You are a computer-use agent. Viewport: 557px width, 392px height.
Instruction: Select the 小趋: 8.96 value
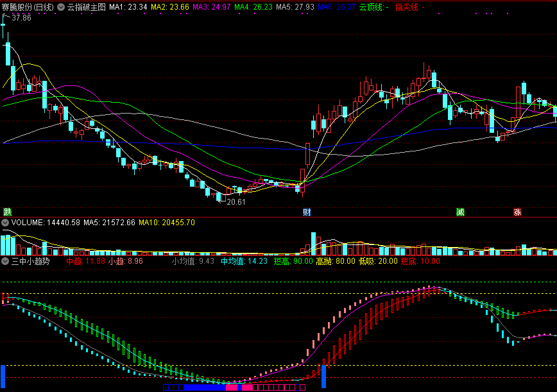tap(125, 261)
